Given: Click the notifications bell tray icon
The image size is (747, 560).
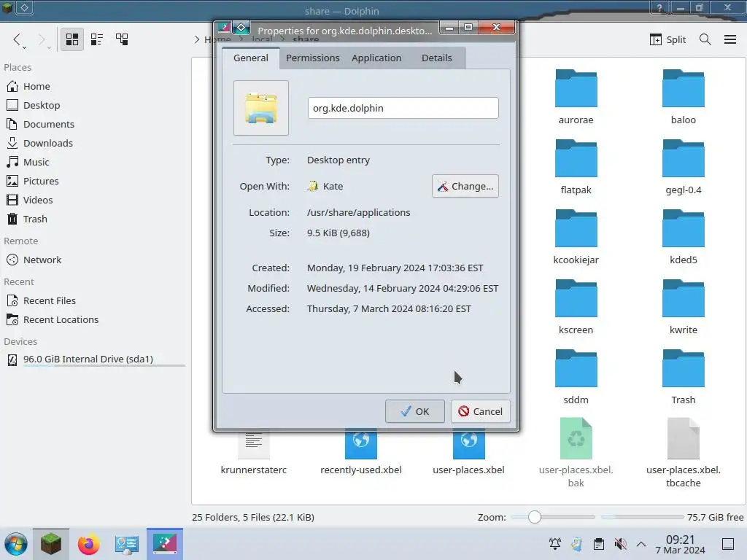Looking at the screenshot, I should pyautogui.click(x=555, y=544).
